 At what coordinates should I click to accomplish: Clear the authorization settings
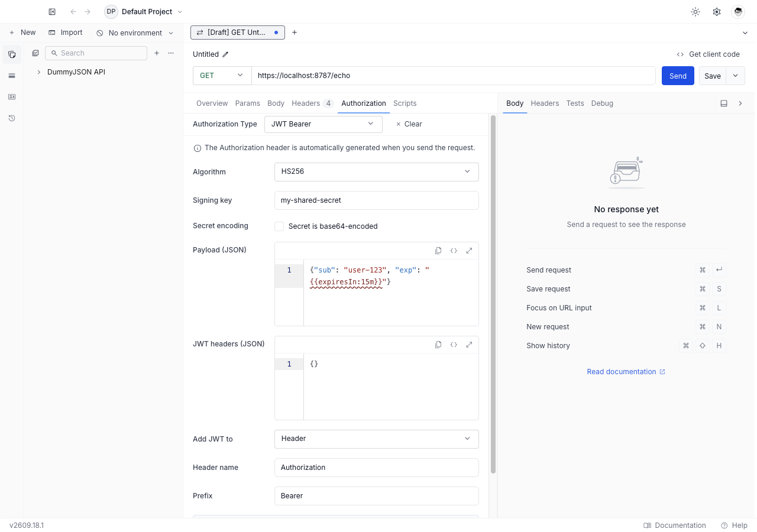click(409, 124)
